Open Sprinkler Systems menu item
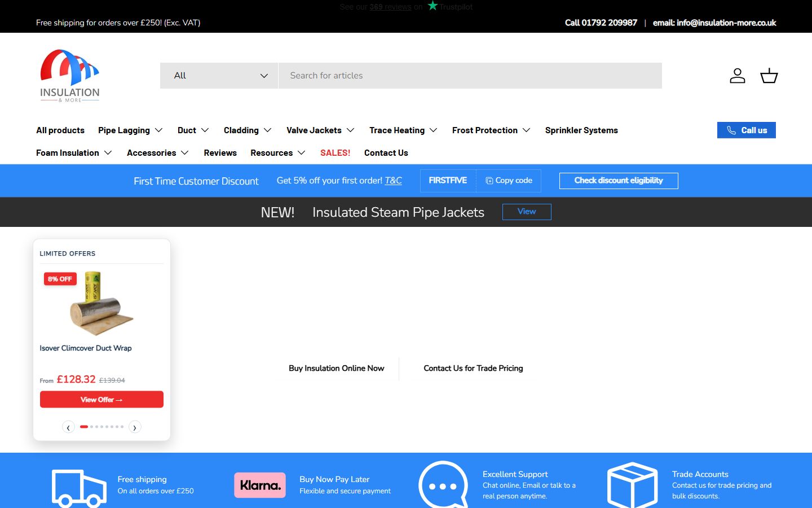This screenshot has height=508, width=812. [x=581, y=130]
